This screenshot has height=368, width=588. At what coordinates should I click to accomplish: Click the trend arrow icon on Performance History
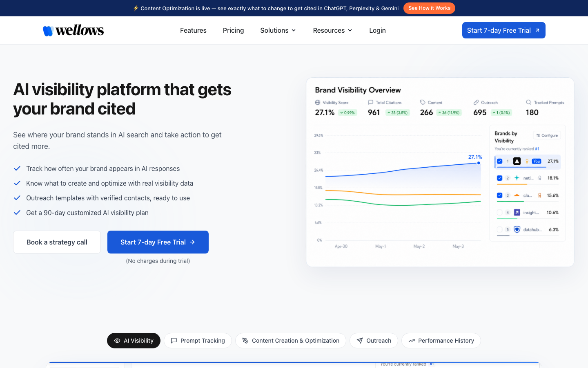[412, 341]
